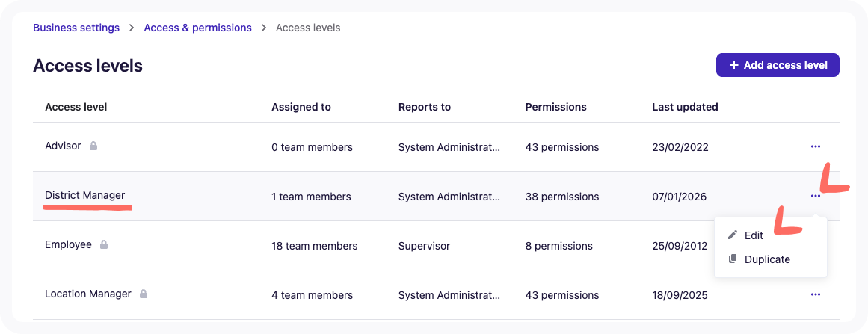Screen dimensions: 868x334
Task: Click the 18 team members cell
Action: point(315,246)
